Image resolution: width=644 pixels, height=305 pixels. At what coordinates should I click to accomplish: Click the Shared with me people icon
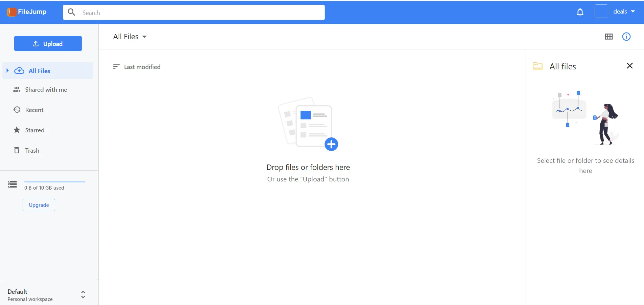pyautogui.click(x=16, y=89)
